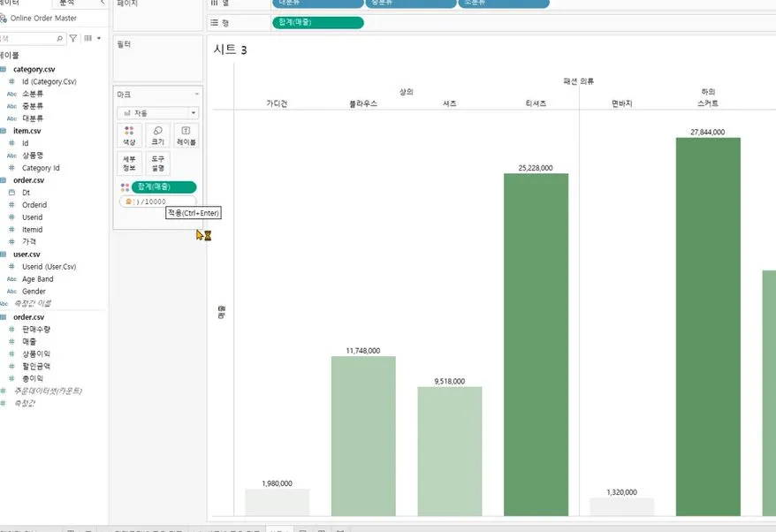Click the # icon beside Orderid
The height and width of the screenshot is (532, 776).
11,205
